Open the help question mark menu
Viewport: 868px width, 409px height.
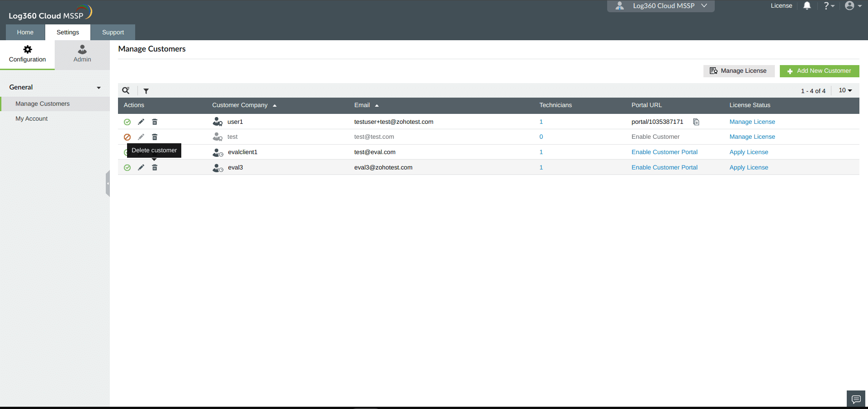click(829, 6)
